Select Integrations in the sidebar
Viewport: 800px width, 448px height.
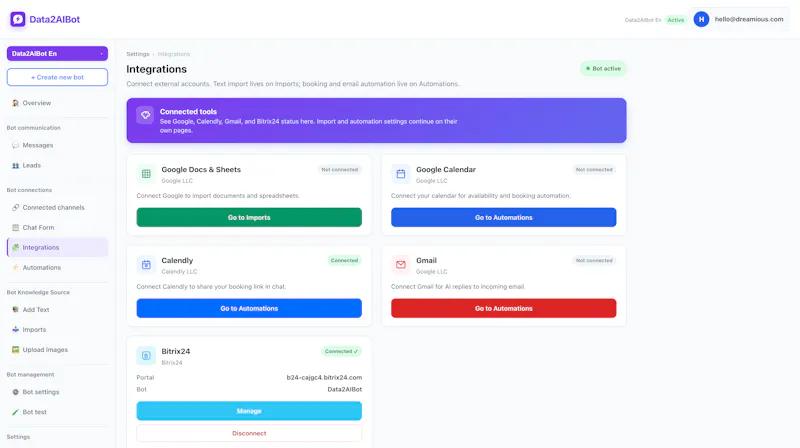pyautogui.click(x=57, y=247)
